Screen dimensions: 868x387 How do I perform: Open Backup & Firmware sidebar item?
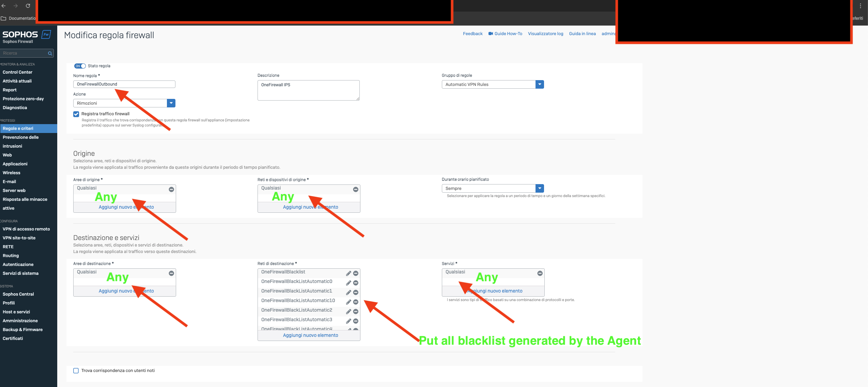pyautogui.click(x=23, y=330)
